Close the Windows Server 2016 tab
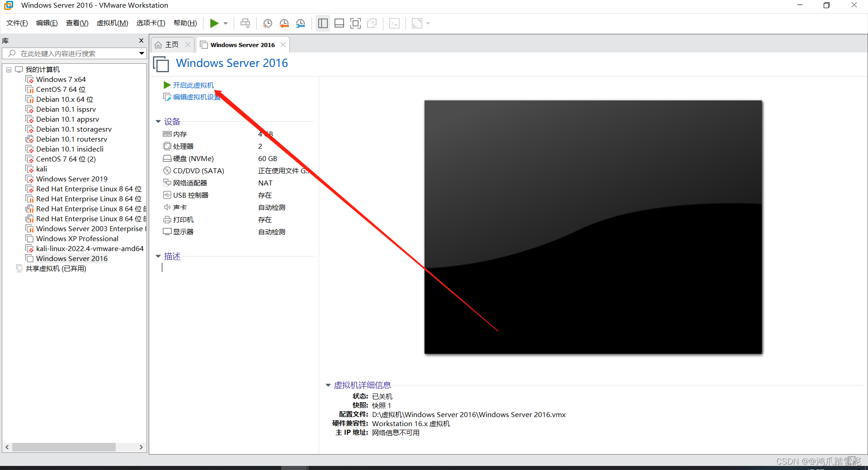The width and height of the screenshot is (868, 470). [283, 45]
